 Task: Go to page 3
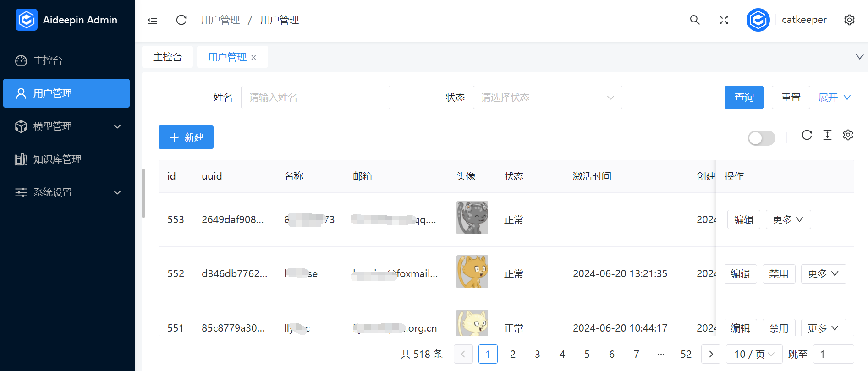tap(537, 354)
